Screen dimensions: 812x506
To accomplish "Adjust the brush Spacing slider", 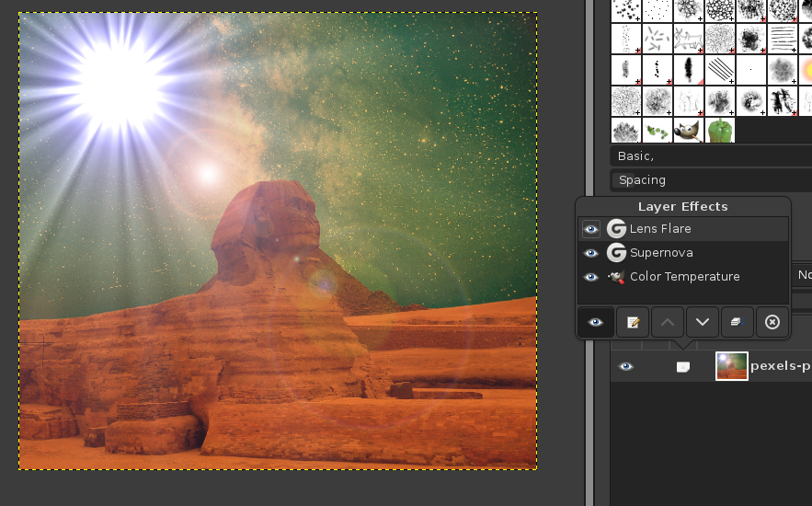I will coord(711,180).
